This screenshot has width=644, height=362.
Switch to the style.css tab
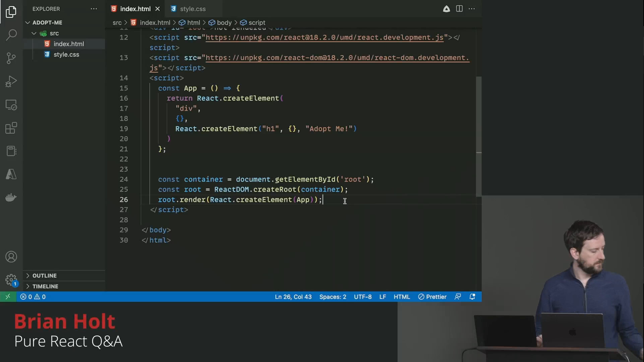(x=193, y=9)
